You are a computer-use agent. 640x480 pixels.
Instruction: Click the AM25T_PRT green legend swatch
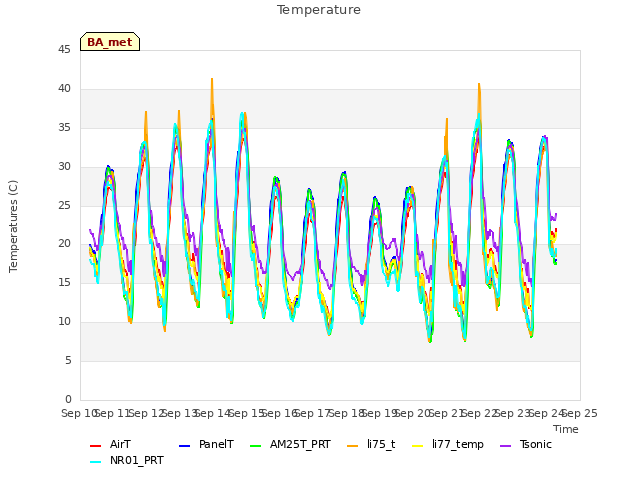(255, 446)
